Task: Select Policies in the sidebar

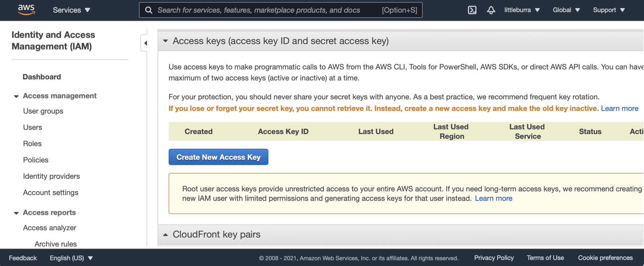Action: coord(36,160)
